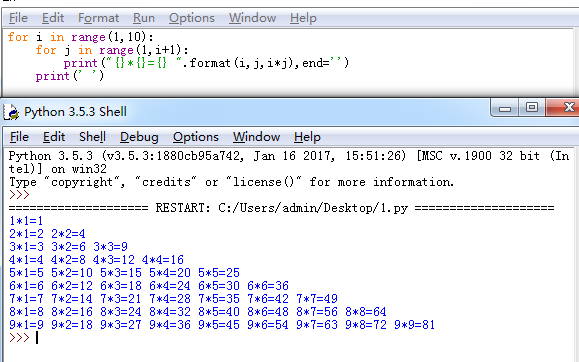This screenshot has width=579, height=362.
Task: Click output '5*5=25'
Action: (x=219, y=273)
